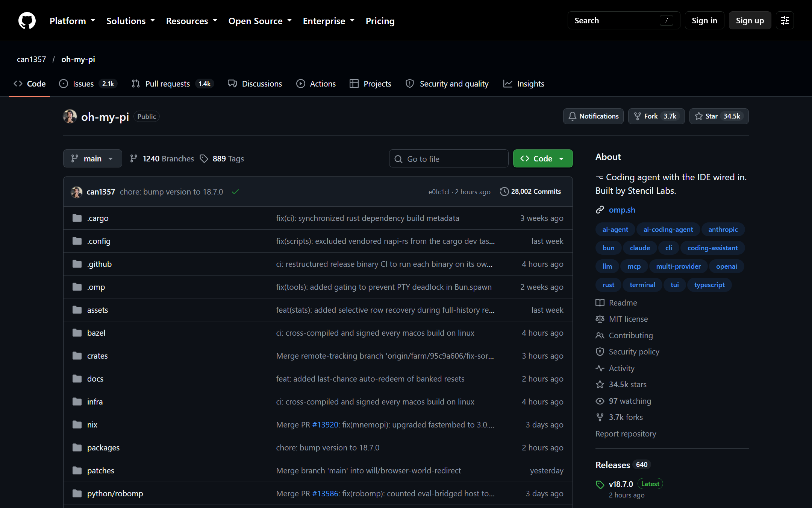Click the book icon beside Readme
The height and width of the screenshot is (508, 812).
click(x=600, y=303)
